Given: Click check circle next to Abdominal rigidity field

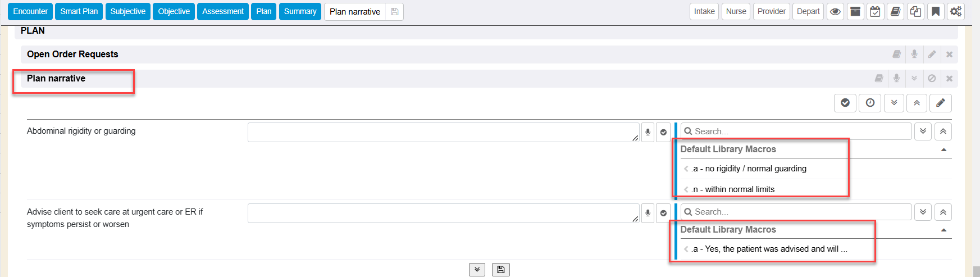Looking at the screenshot, I should 663,132.
